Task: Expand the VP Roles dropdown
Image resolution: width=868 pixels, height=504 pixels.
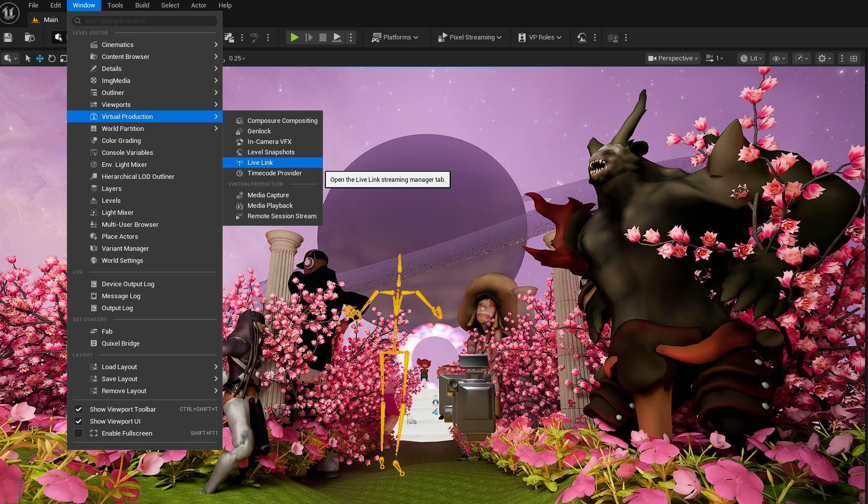Action: point(540,37)
